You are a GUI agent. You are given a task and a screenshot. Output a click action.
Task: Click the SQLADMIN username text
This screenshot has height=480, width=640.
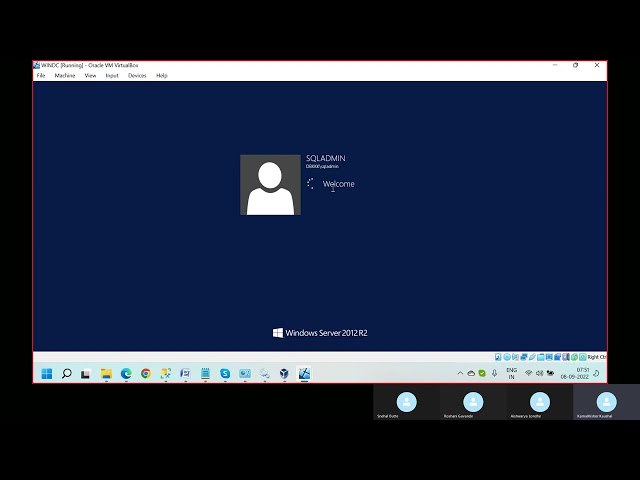point(326,158)
